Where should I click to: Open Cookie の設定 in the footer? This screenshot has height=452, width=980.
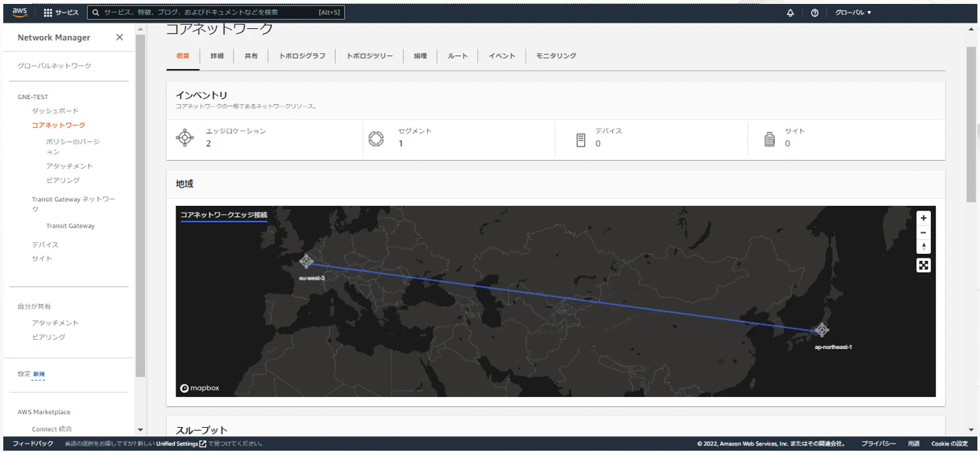tap(950, 444)
